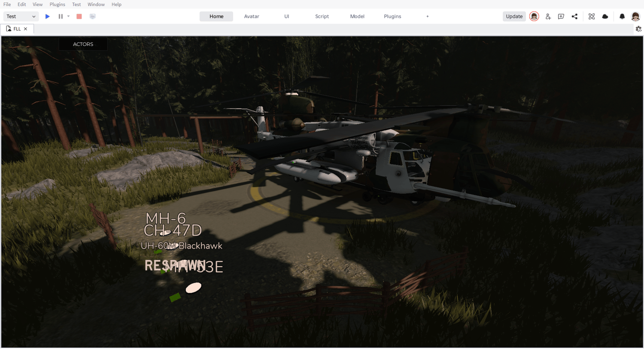This screenshot has width=644, height=362.
Task: Share the experience using the share icon
Action: tap(574, 16)
